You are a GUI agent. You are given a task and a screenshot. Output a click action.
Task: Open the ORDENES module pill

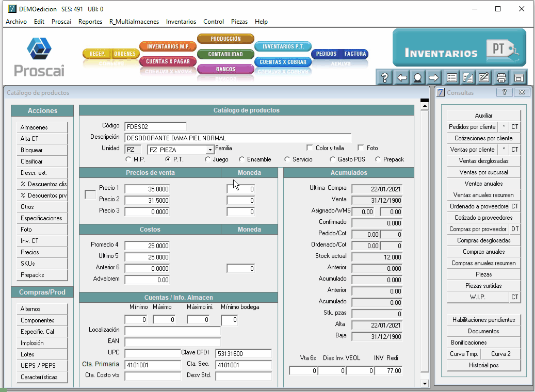tap(125, 54)
